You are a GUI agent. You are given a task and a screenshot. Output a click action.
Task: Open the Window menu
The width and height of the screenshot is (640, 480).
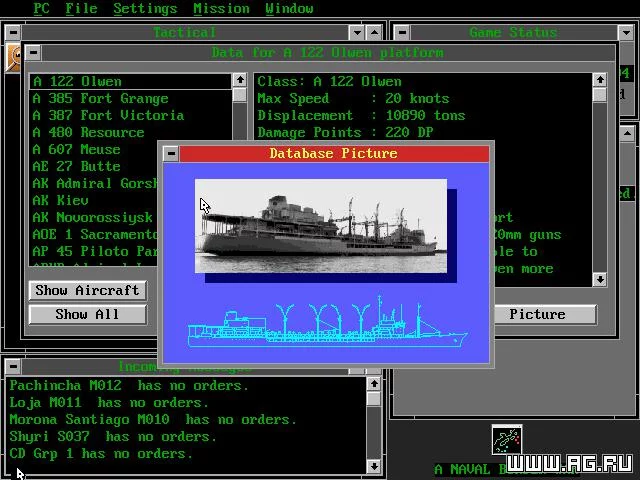pyautogui.click(x=289, y=8)
